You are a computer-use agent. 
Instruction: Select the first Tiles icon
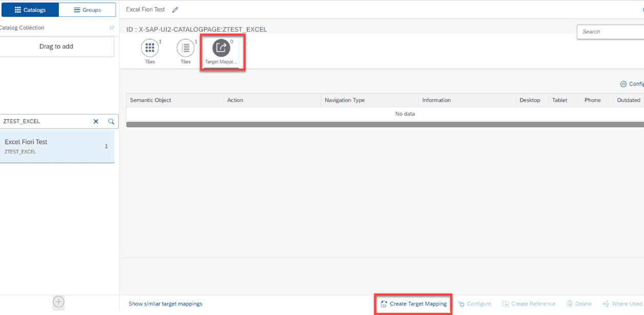click(150, 49)
